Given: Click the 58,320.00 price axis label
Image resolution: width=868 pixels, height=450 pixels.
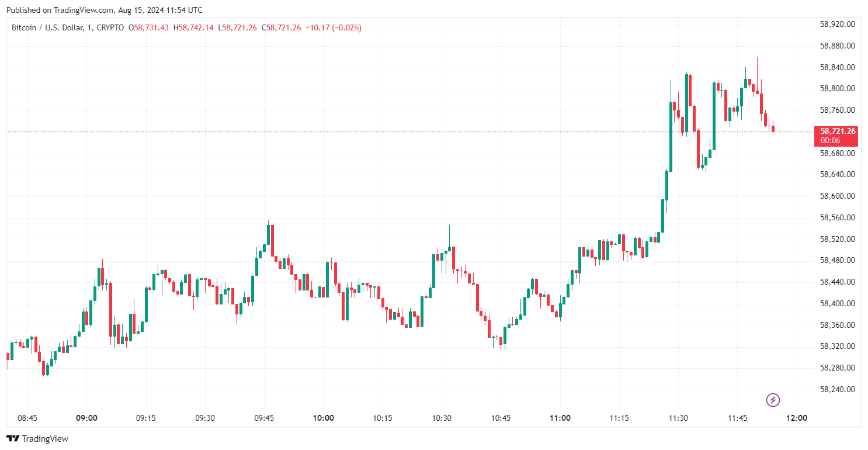Looking at the screenshot, I should click(838, 346).
